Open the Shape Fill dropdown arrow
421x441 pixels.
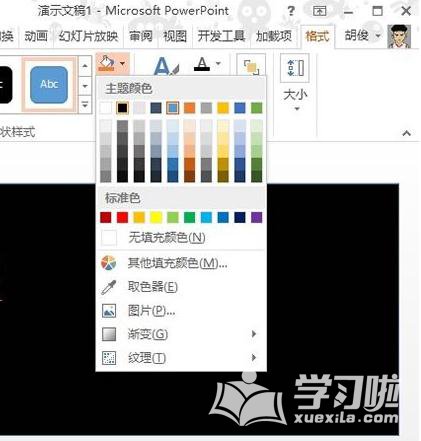pyautogui.click(x=123, y=63)
